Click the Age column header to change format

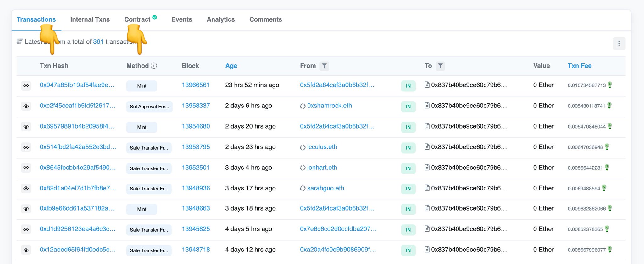[x=231, y=66]
